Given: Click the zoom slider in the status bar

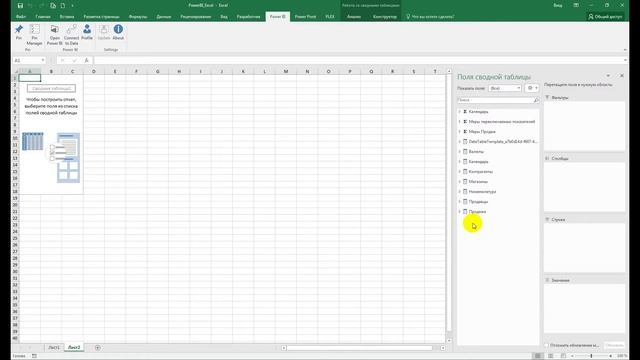Looking at the screenshot, I should [x=591, y=356].
